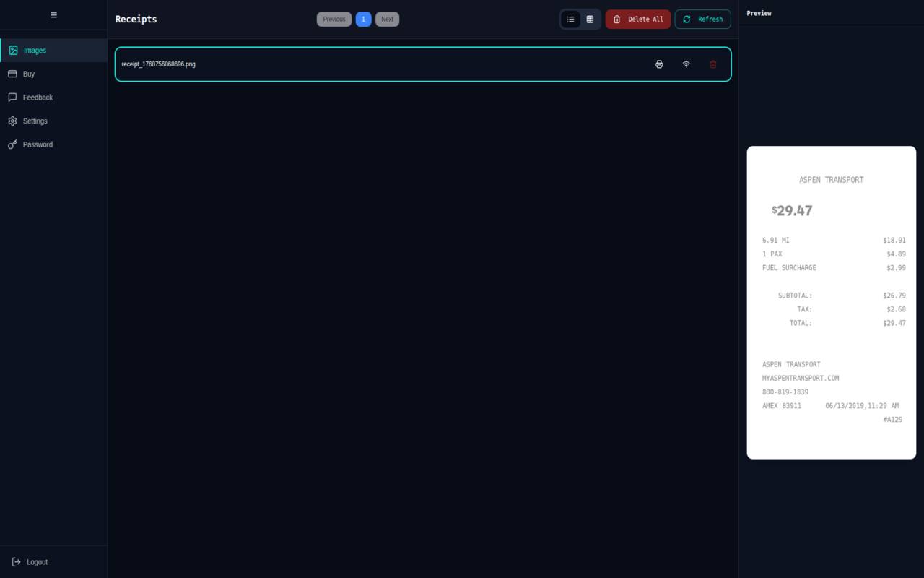
Task: Select page 1 in pagination
Action: click(x=363, y=20)
